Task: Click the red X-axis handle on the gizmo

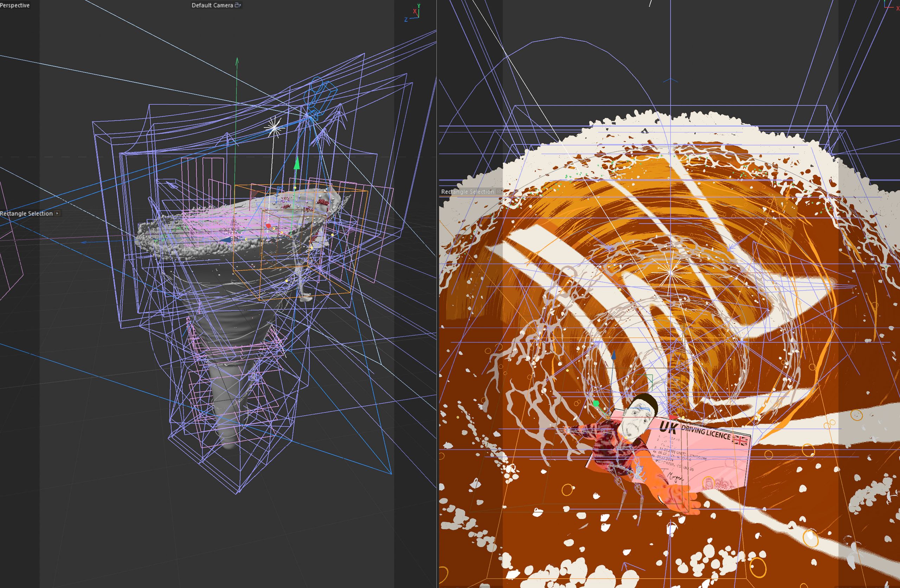Action: [269, 226]
